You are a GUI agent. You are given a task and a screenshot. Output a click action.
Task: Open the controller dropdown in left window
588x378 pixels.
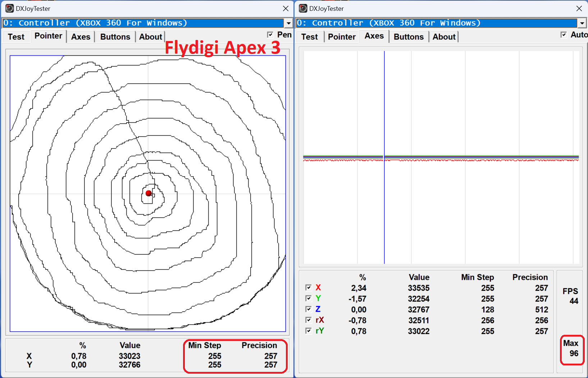(288, 23)
